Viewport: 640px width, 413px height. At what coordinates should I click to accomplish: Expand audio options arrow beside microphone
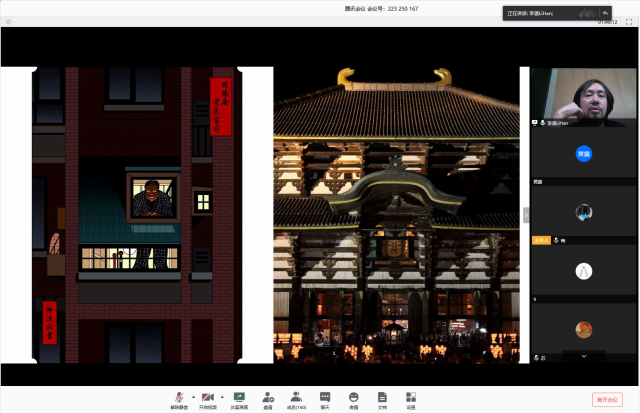[x=192, y=395]
